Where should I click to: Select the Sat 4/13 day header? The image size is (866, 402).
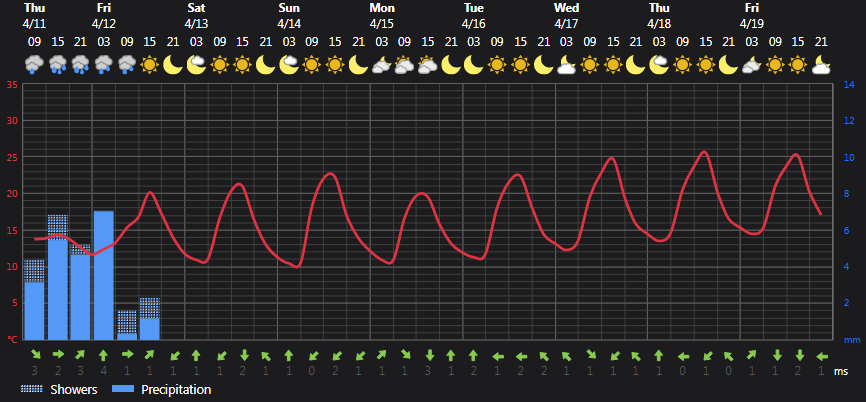tap(197, 16)
